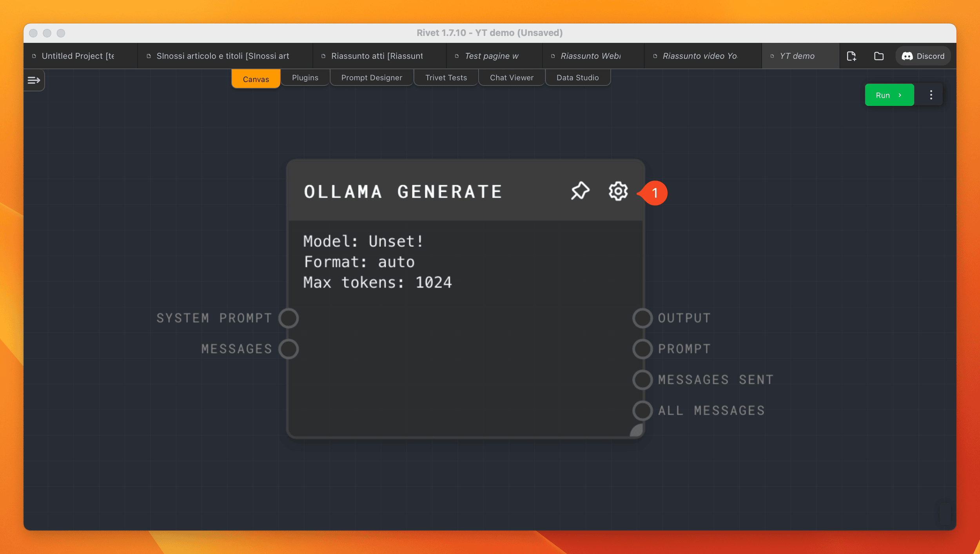Image resolution: width=980 pixels, height=554 pixels.
Task: Select the Riassunto atti project tab
Action: (x=379, y=56)
